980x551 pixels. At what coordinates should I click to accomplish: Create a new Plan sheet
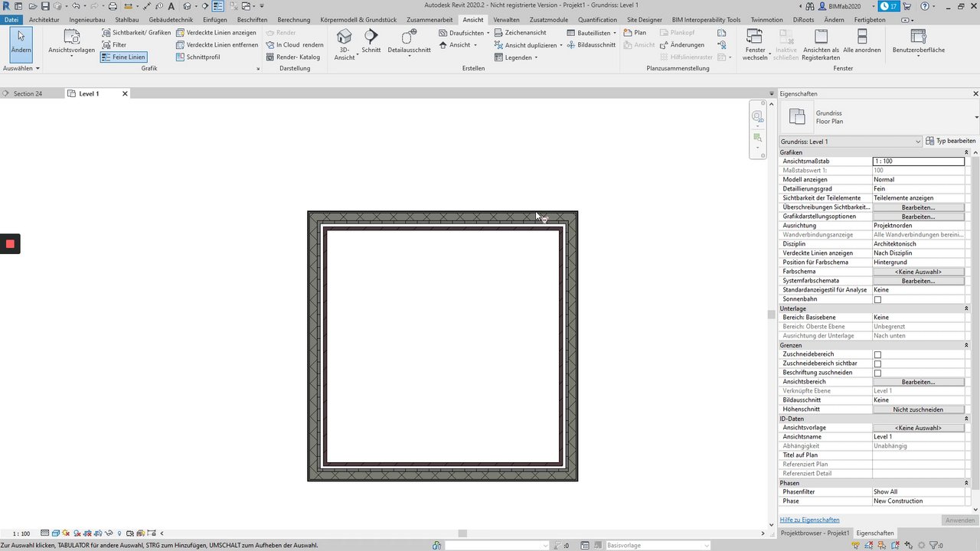635,33
